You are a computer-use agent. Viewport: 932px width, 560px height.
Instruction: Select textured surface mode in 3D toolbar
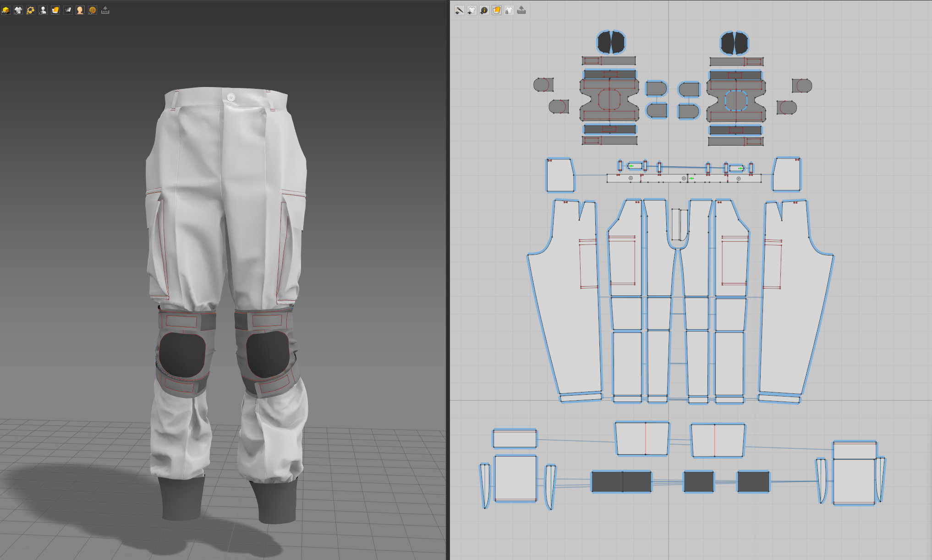point(55,10)
